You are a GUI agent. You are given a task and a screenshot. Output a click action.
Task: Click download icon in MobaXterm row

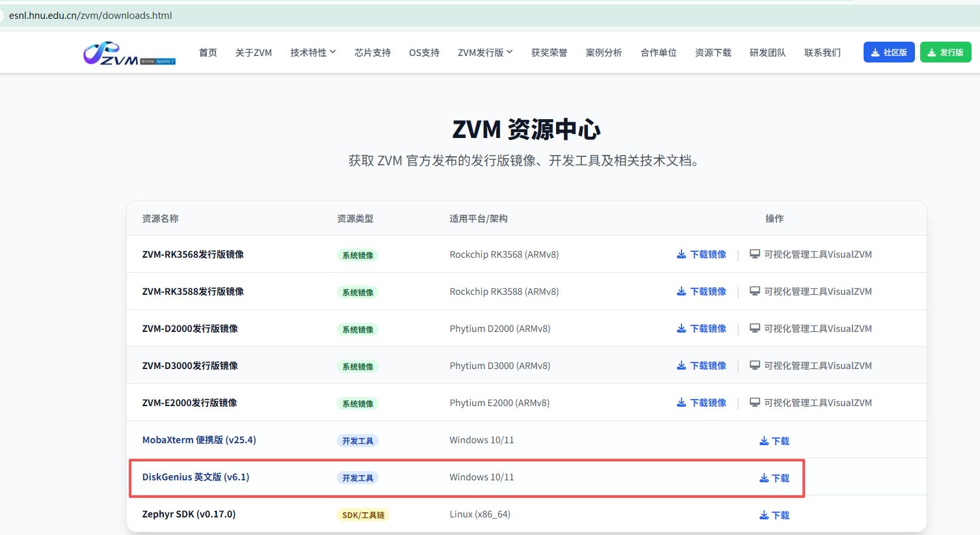coord(763,441)
